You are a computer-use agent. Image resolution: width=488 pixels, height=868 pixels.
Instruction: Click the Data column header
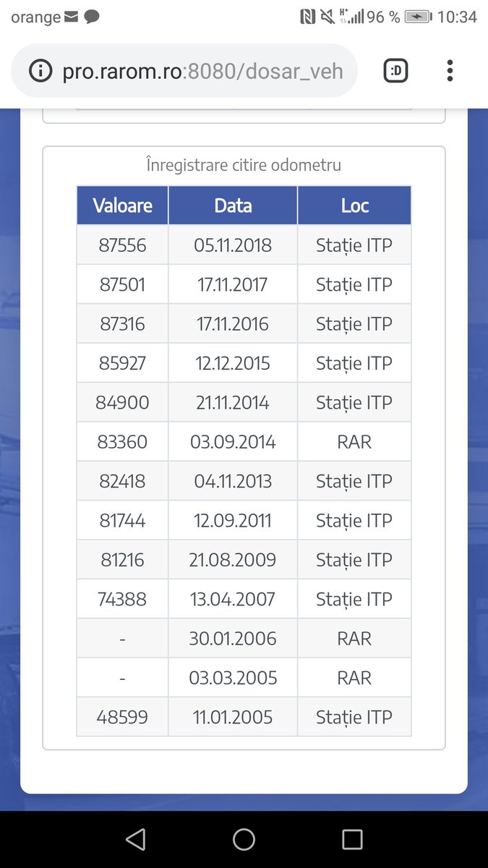tap(233, 205)
